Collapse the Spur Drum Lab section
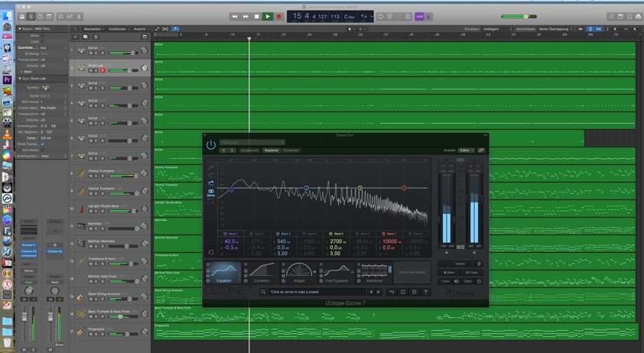The image size is (644, 353). [19, 79]
